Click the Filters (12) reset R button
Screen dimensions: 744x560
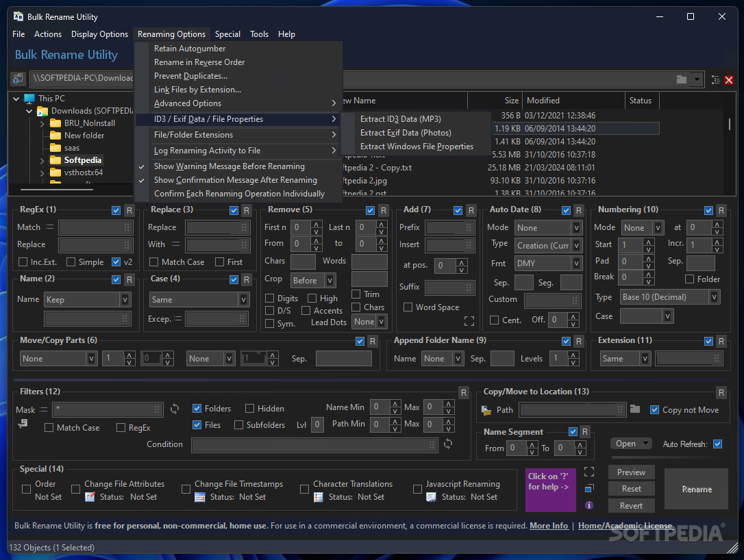tap(464, 393)
